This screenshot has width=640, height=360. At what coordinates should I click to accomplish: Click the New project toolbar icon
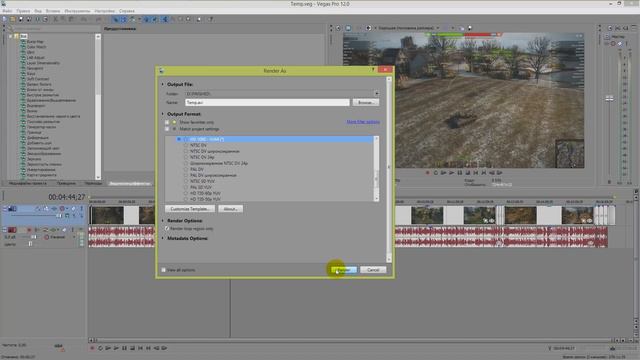click(5, 19)
